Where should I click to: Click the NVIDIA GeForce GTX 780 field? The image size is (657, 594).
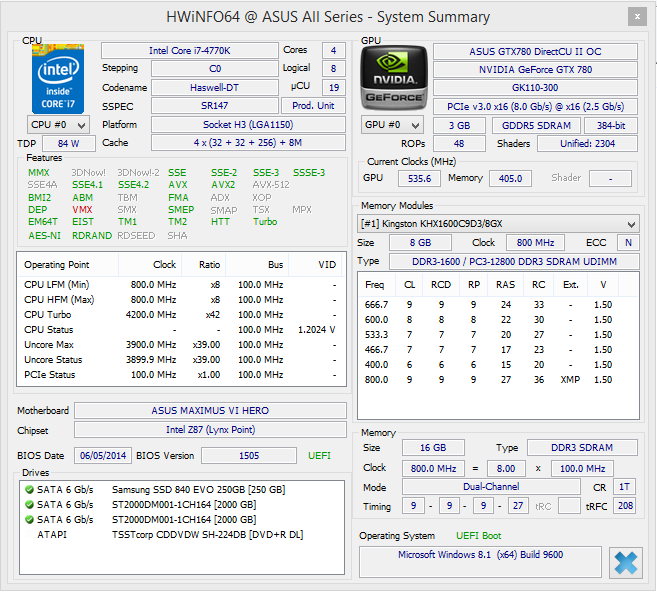click(x=535, y=70)
